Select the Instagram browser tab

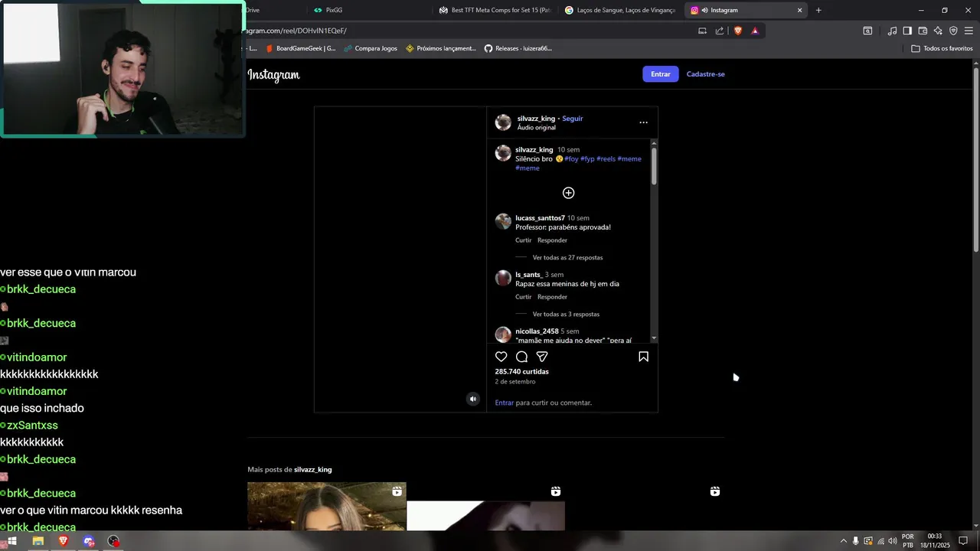[x=746, y=10]
